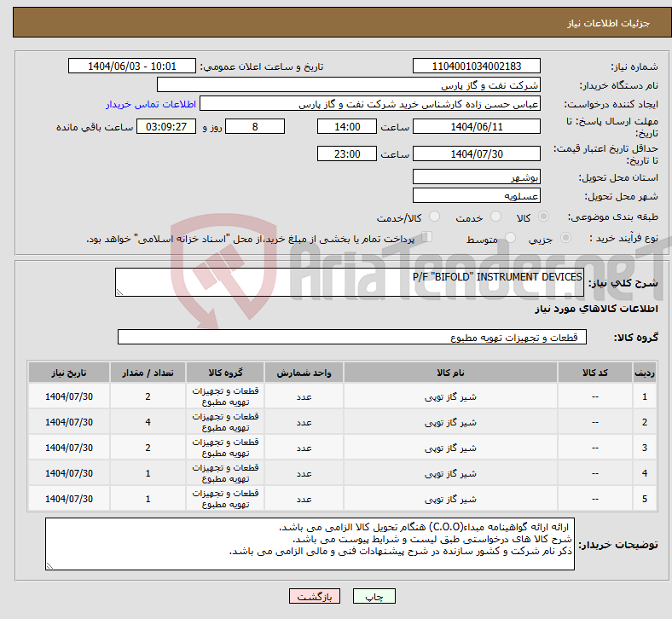Click item name شیر گاز توپی in row 4
Screen dimensions: 672x619
[450, 473]
